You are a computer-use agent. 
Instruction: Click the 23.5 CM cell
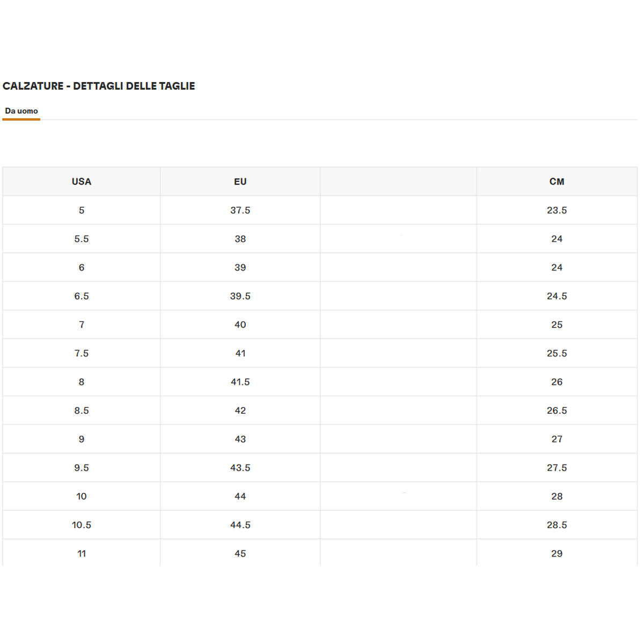[557, 210]
